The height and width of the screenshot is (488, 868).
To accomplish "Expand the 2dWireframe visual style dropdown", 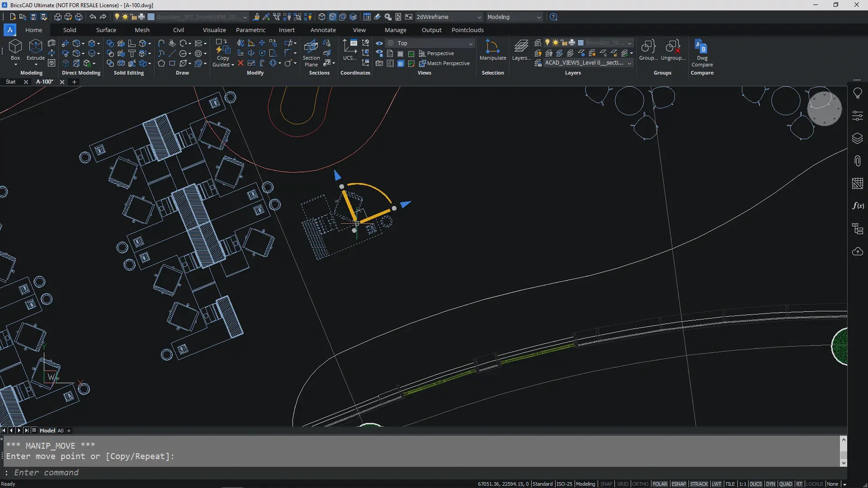I will coord(479,17).
